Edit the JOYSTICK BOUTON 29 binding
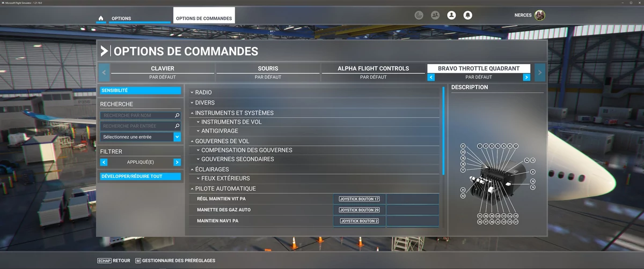This screenshot has height=269, width=644. tap(359, 210)
